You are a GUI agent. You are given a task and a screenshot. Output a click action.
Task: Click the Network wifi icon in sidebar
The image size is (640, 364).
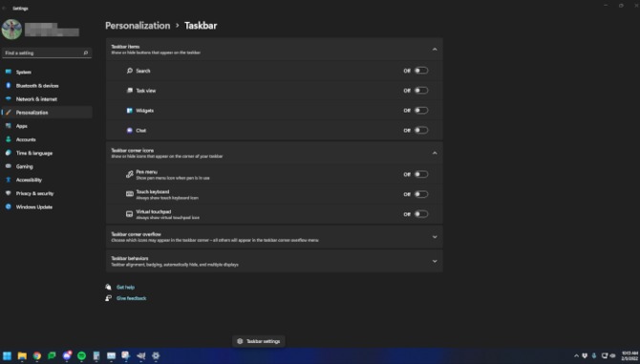click(x=9, y=98)
